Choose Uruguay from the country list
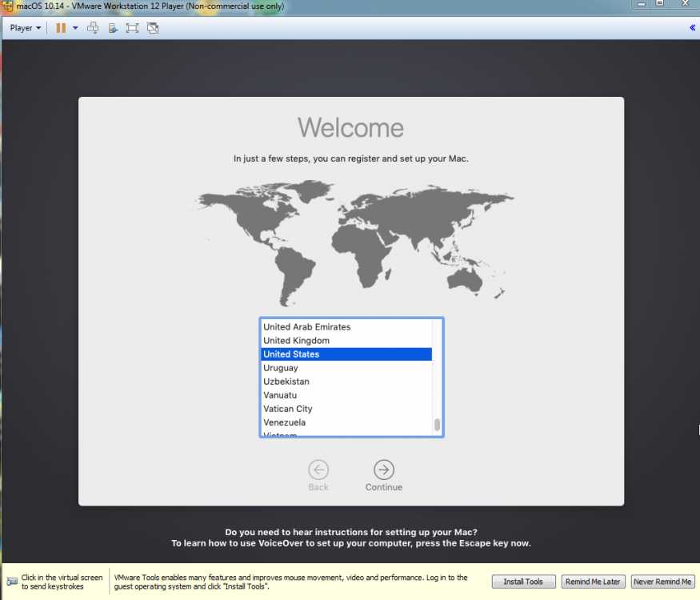This screenshot has width=700, height=600. (x=346, y=368)
